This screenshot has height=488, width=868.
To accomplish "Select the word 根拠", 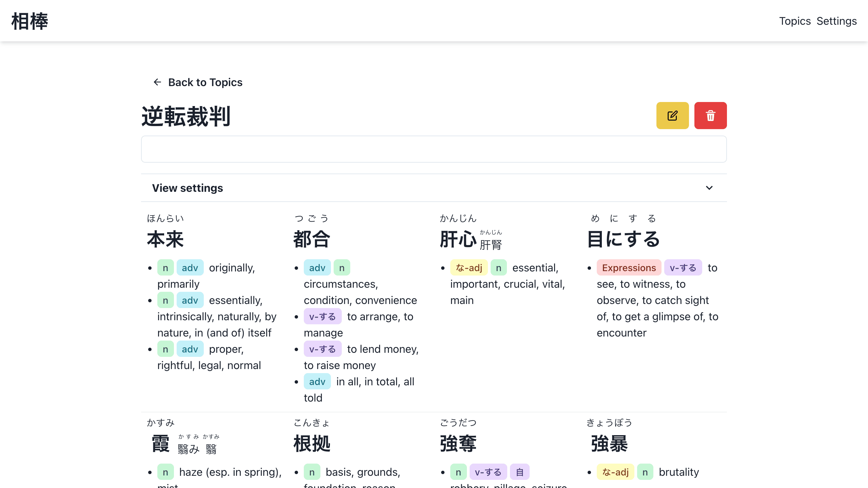I will (x=312, y=444).
